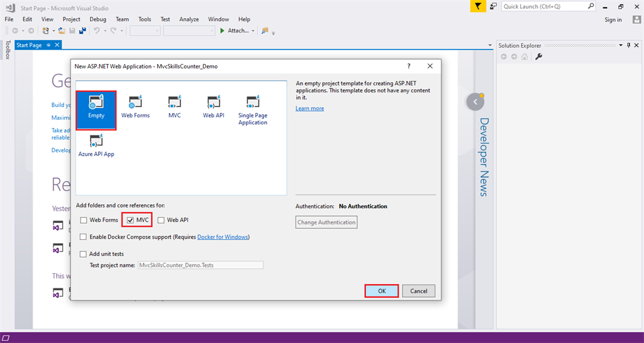Image resolution: width=644 pixels, height=343 pixels.
Task: Click the Solution Explorer Home icon
Action: [x=525, y=57]
